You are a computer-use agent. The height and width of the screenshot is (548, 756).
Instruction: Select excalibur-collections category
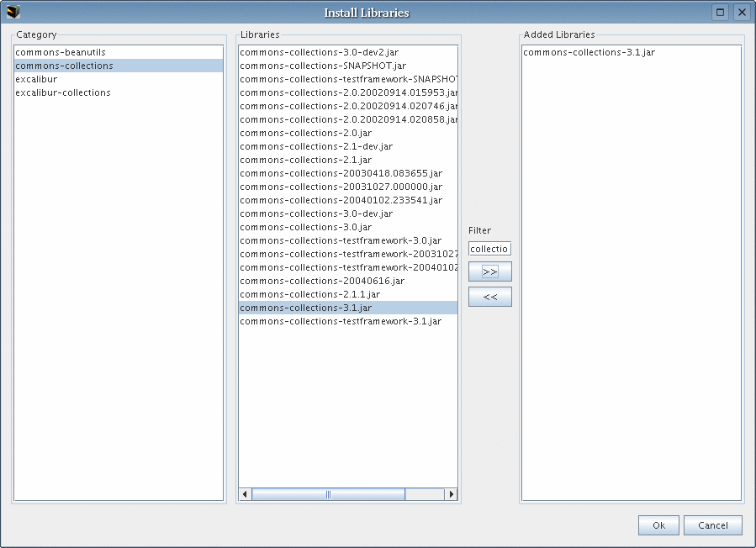coord(119,92)
